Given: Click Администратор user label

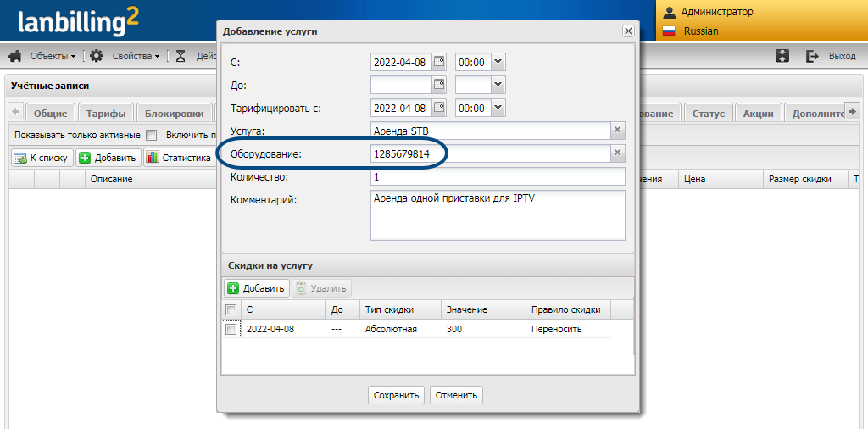Looking at the screenshot, I should (x=717, y=12).
